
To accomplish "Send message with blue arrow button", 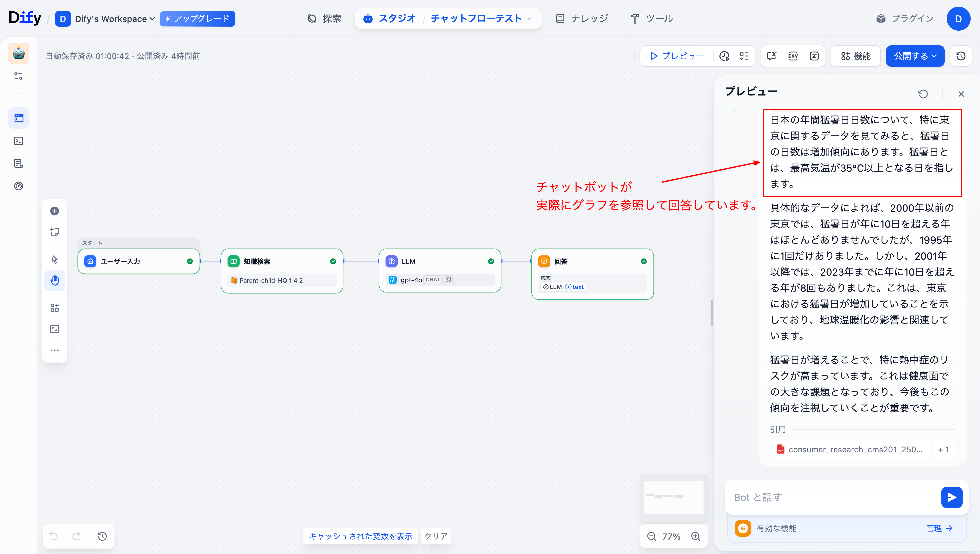I will tap(951, 497).
